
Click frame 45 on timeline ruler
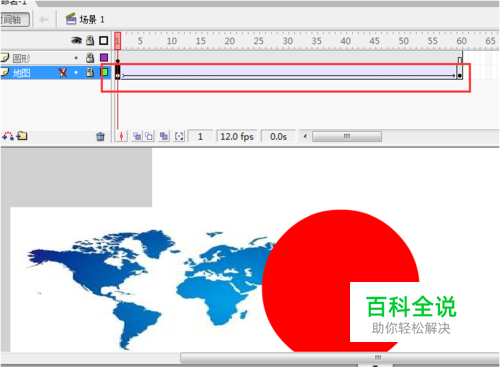[375, 41]
